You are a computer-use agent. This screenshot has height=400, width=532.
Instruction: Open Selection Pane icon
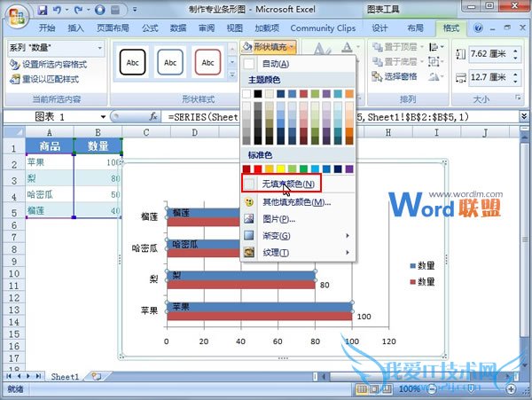(377, 76)
